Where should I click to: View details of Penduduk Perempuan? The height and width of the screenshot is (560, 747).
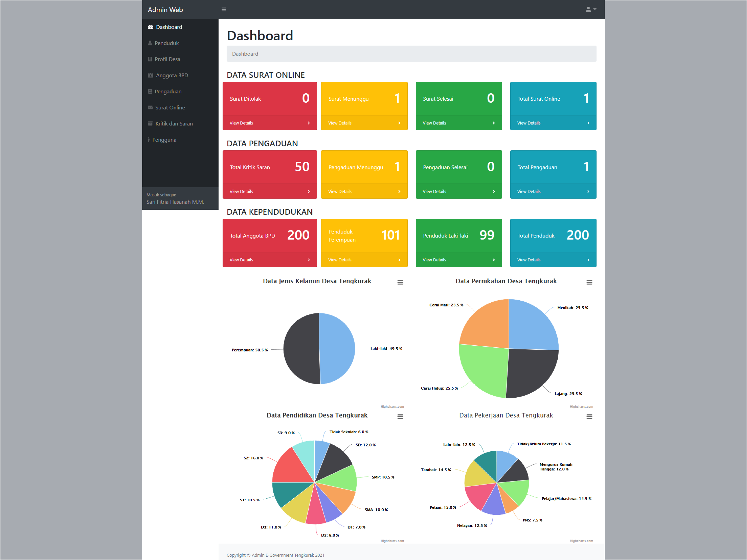tap(340, 260)
